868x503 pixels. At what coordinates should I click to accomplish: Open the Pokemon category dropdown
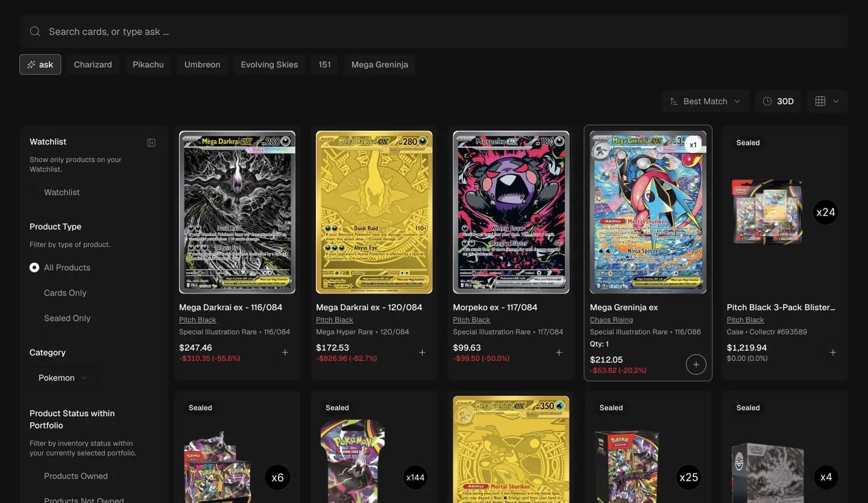tap(63, 378)
